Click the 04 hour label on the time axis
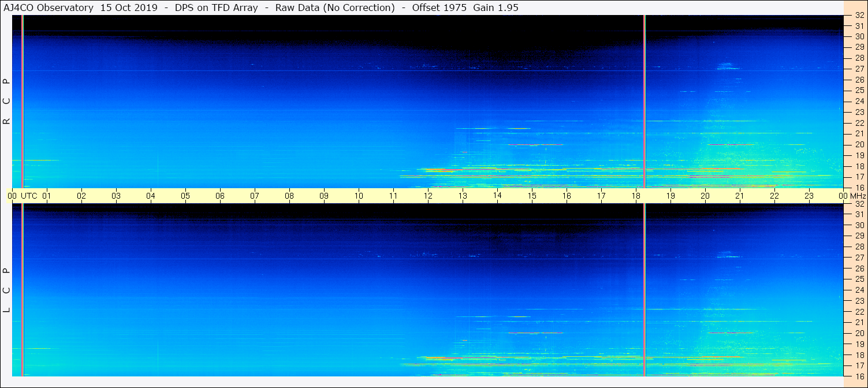The image size is (868, 388). [151, 196]
